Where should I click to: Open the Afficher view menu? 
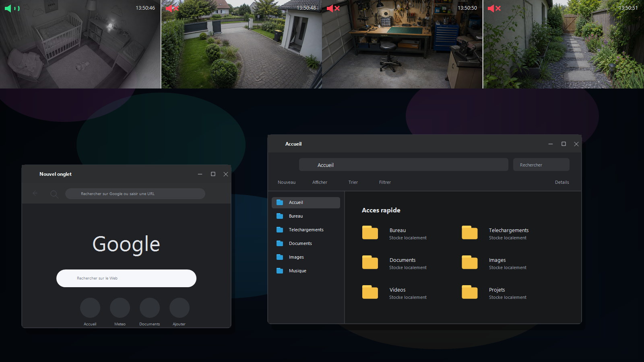320,182
